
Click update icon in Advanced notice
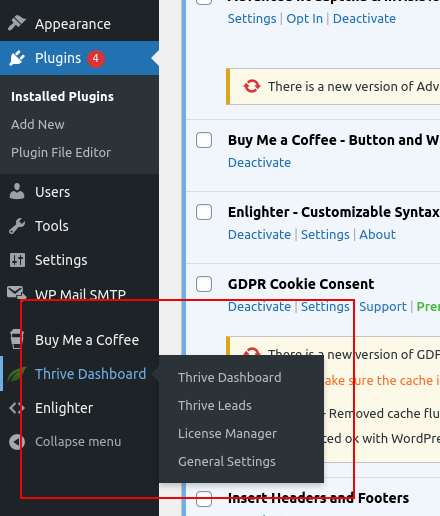click(252, 86)
